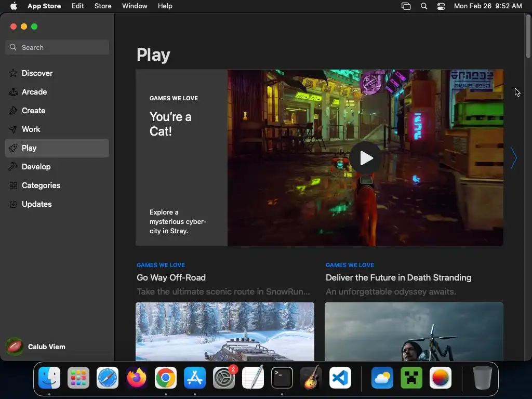This screenshot has height=399, width=532.
Task: Open Categories in the sidebar
Action: pos(57,185)
